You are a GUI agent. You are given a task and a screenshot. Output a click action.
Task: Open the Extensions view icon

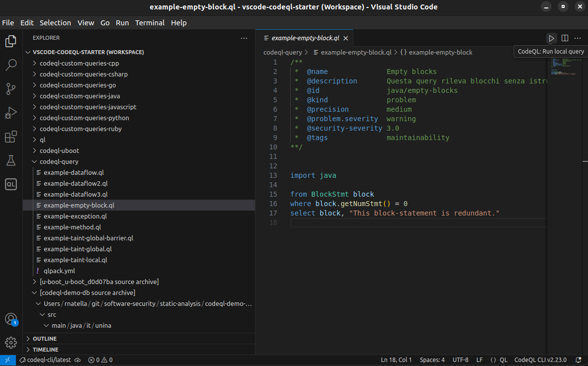[11, 137]
